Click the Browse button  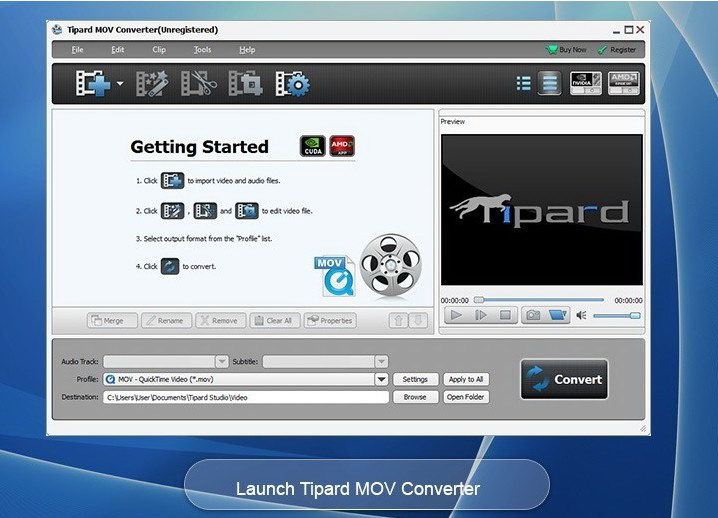pyautogui.click(x=415, y=397)
